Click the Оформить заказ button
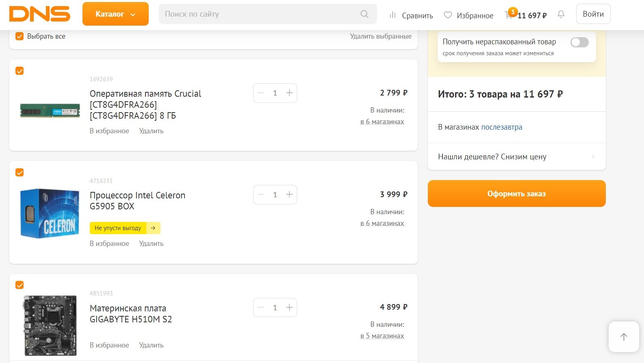The width and height of the screenshot is (644, 363). (x=516, y=193)
